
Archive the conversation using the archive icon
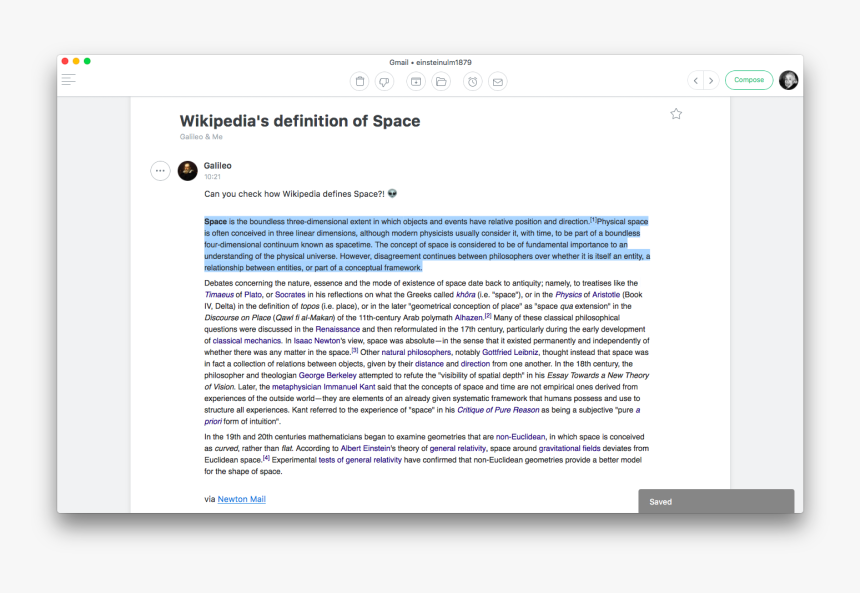pyautogui.click(x=416, y=82)
